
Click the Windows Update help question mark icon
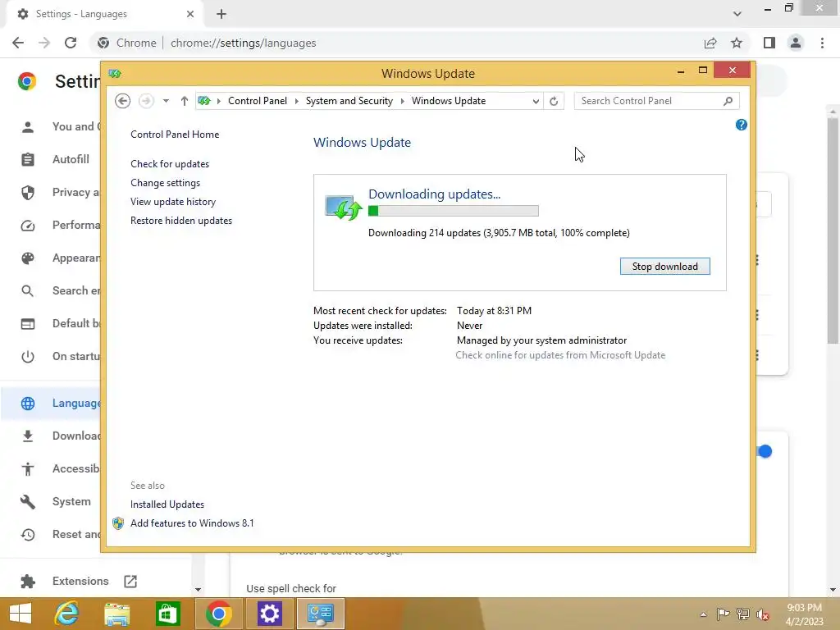pos(741,125)
